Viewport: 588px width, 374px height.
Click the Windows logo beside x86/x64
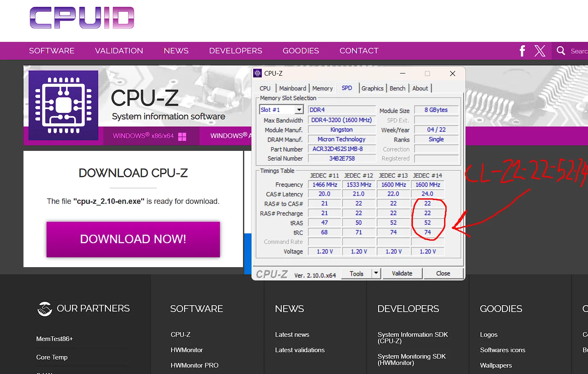click(x=182, y=136)
